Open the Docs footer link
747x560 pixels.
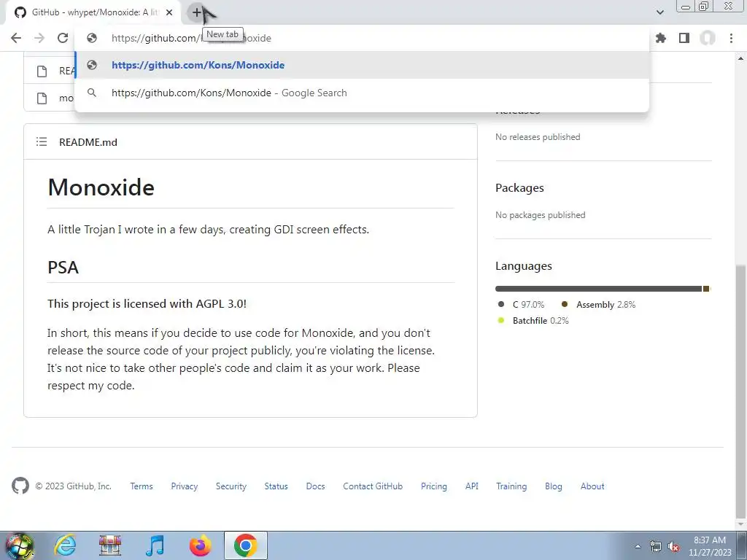315,486
